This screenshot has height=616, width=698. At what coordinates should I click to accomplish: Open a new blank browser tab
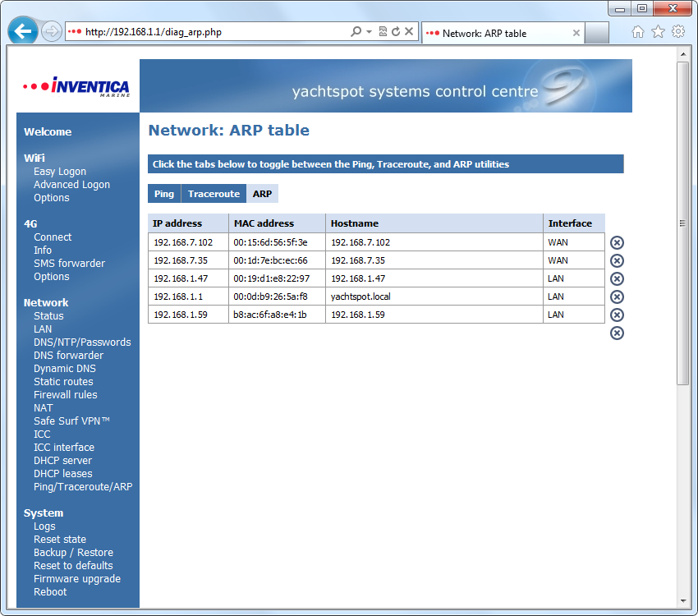(x=596, y=33)
